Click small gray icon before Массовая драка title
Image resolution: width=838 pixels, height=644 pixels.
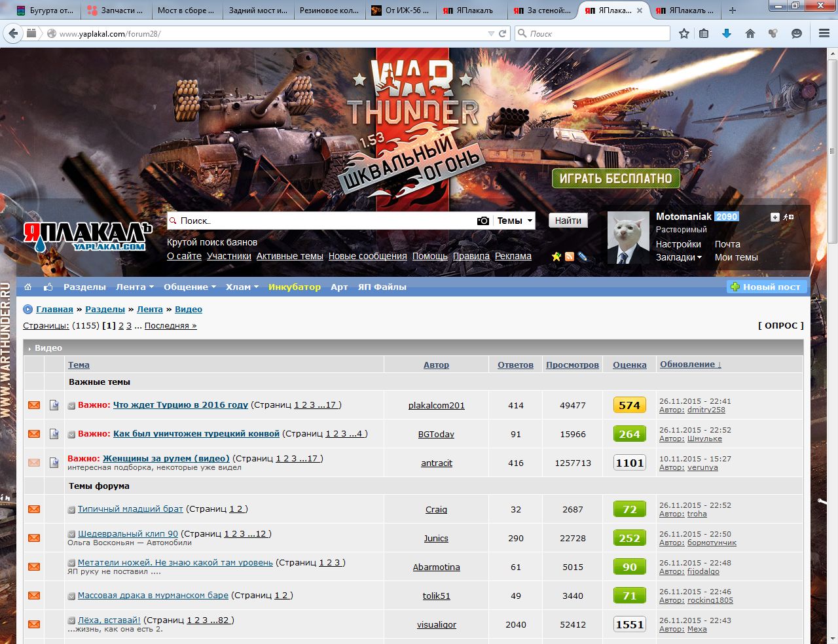pyautogui.click(x=72, y=596)
